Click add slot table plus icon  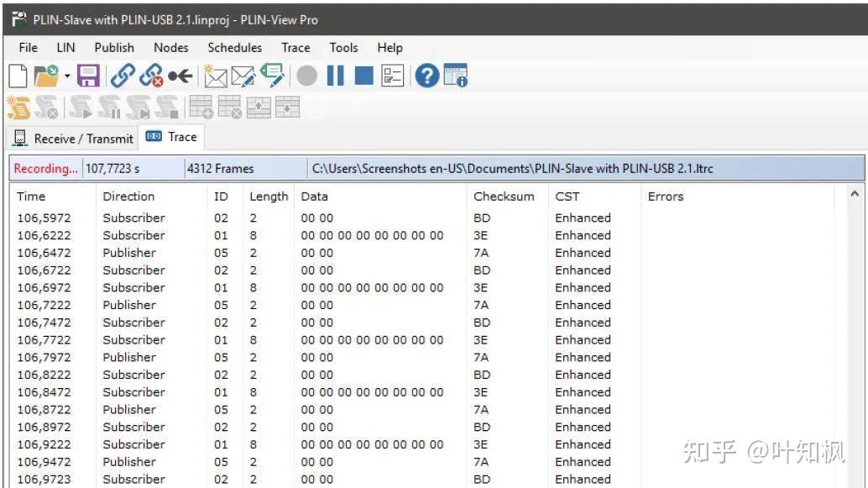pos(201,107)
